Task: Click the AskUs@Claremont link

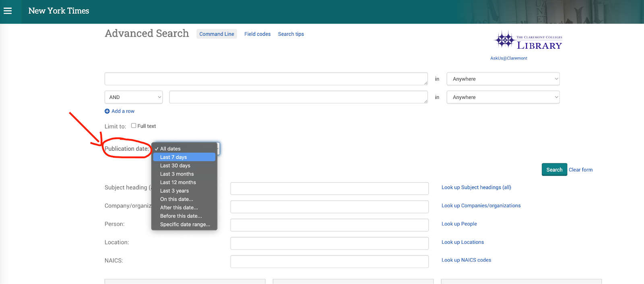Action: [x=509, y=58]
